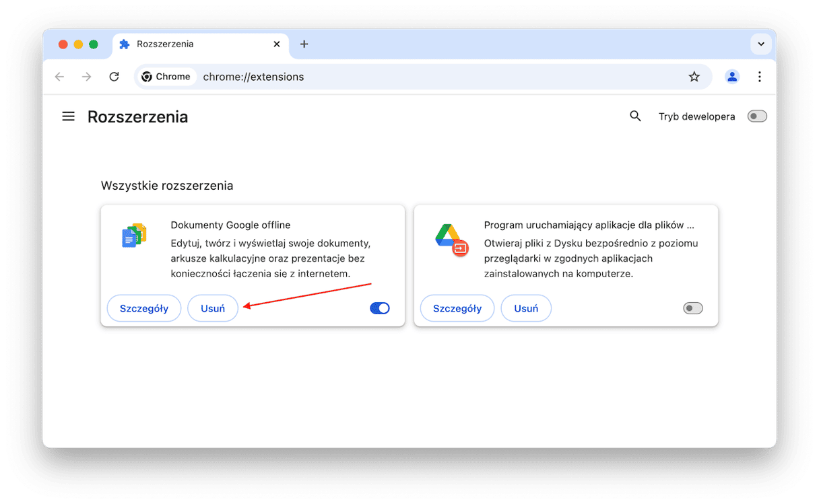Maximize the window with green button
This screenshot has width=819, height=504.
point(94,44)
